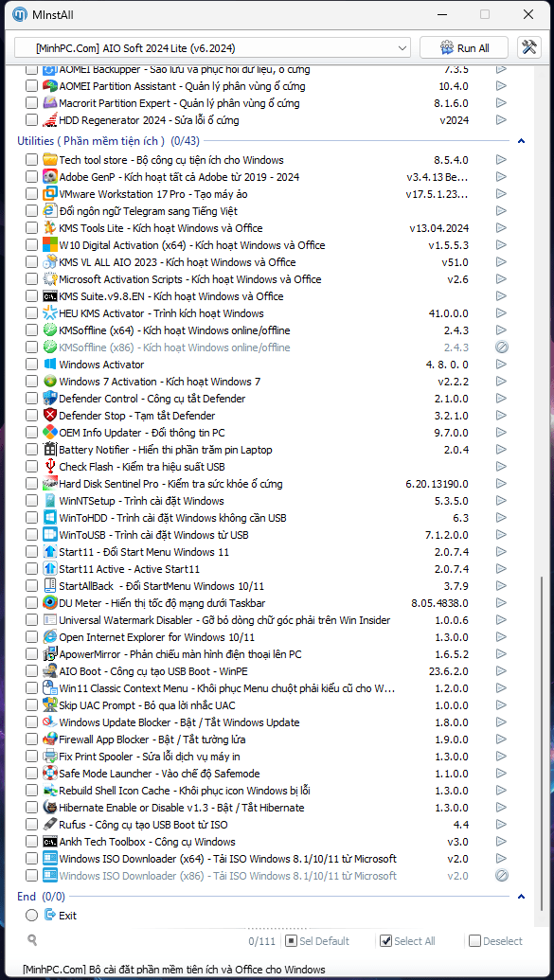Click the Sel Default button
Screen dimensions: 554x980
pyautogui.click(x=317, y=941)
